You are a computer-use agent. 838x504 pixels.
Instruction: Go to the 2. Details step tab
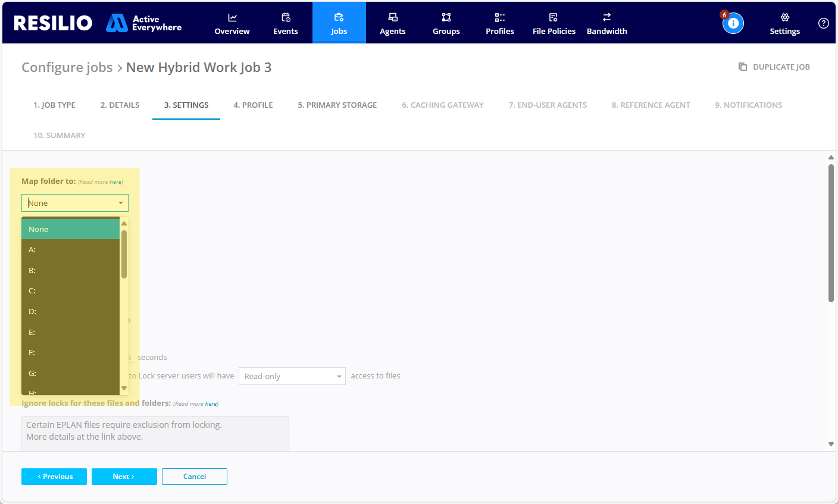[x=120, y=105]
